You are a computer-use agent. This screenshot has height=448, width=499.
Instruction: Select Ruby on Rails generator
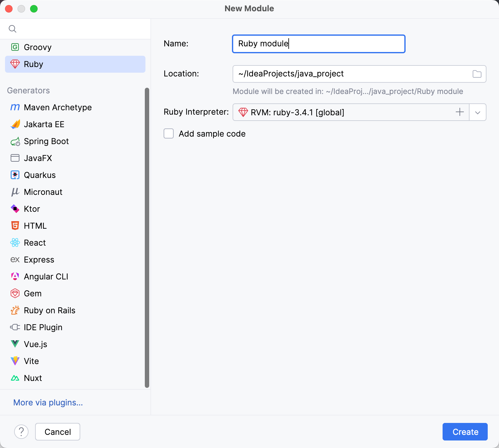(50, 310)
